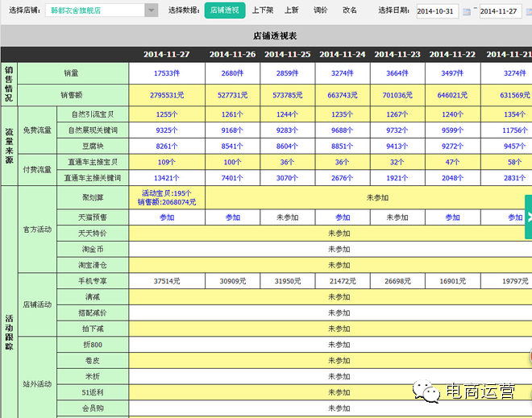Click 1255个 in 自然引流宝贝 row
The image size is (532, 418).
[x=167, y=114]
